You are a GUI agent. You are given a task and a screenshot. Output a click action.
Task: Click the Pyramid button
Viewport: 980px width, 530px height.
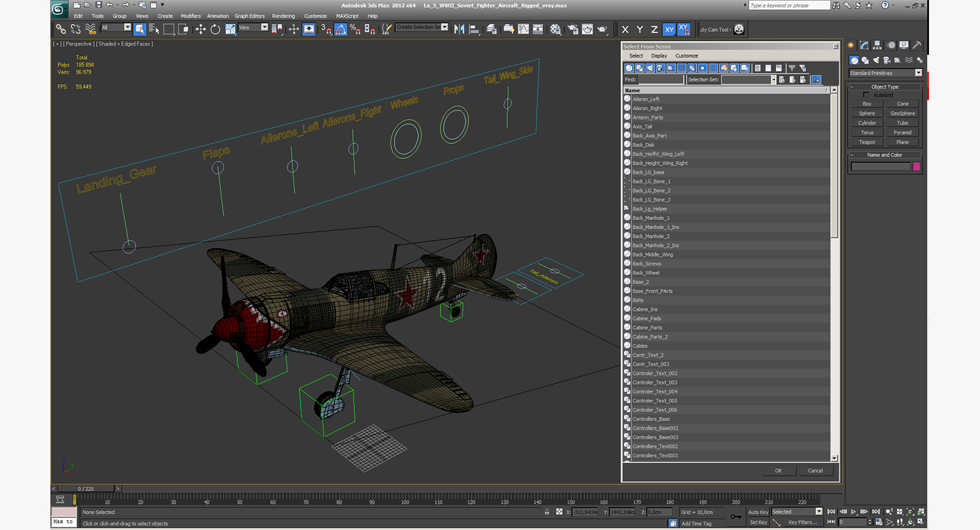(x=903, y=132)
